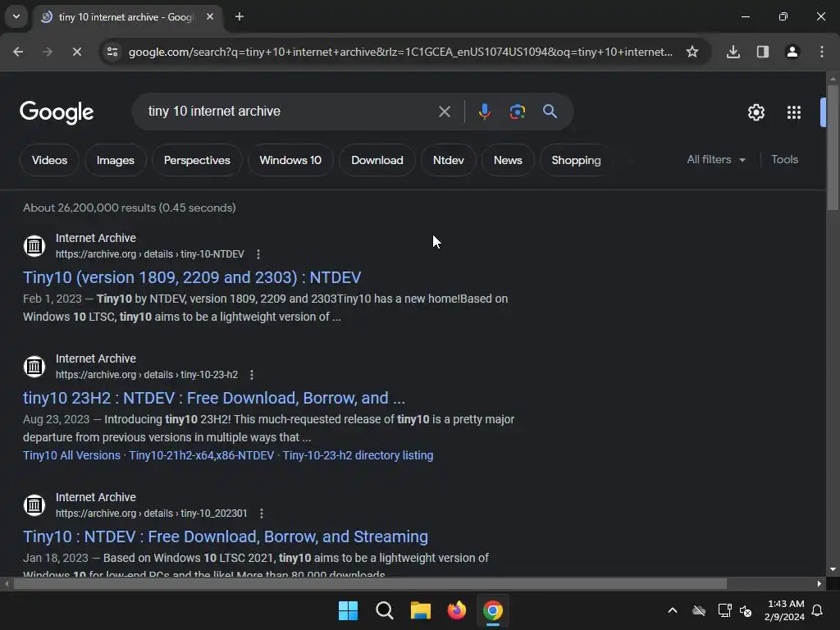This screenshot has height=630, width=840.
Task: Open Chrome's three-dot menu
Action: click(821, 52)
